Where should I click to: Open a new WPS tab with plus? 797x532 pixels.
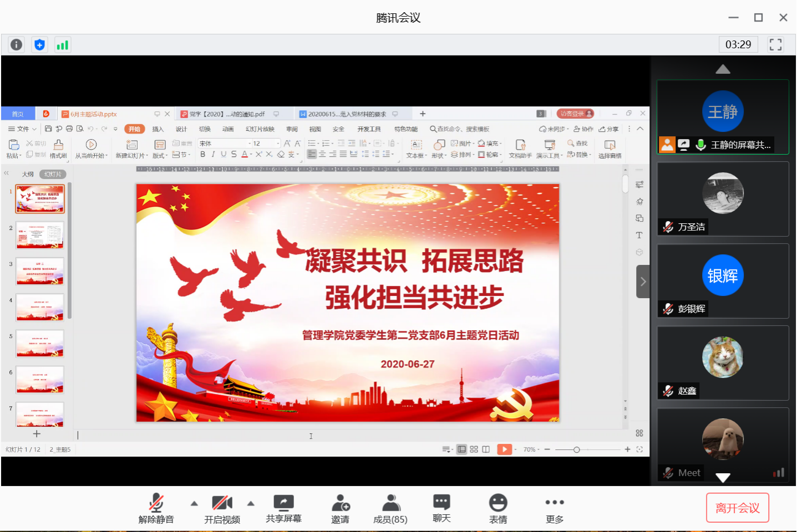tap(423, 114)
